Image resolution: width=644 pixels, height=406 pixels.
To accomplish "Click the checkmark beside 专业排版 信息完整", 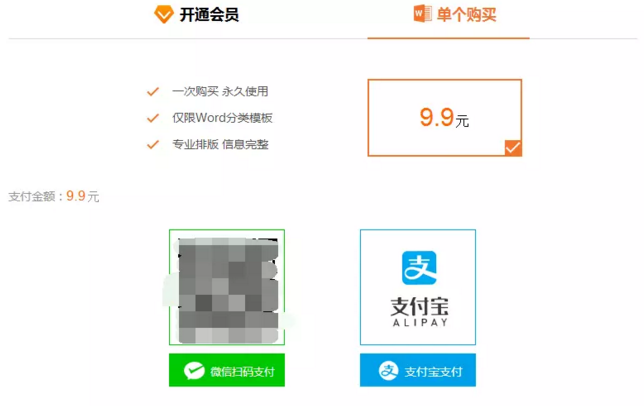I will (x=153, y=144).
